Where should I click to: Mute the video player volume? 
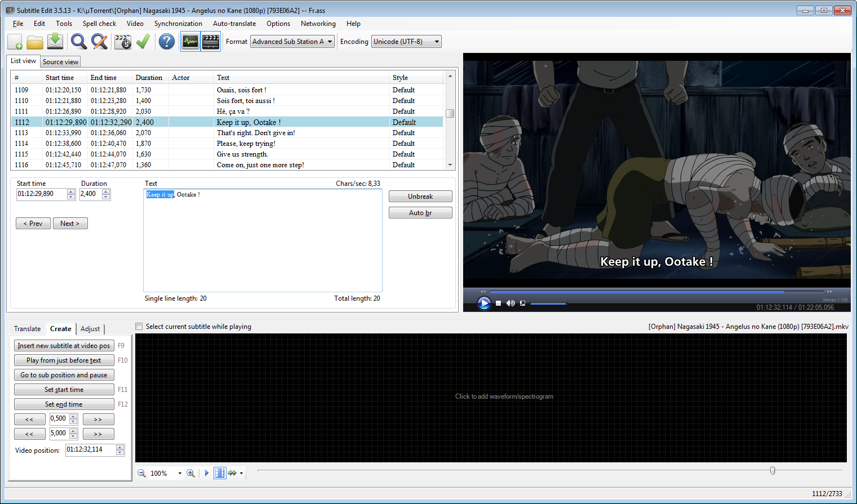click(x=510, y=304)
